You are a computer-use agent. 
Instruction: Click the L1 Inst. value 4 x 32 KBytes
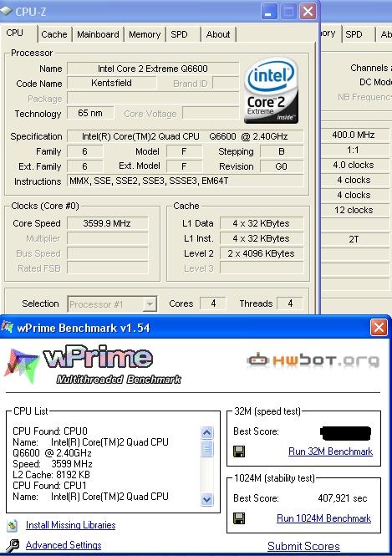pos(262,238)
